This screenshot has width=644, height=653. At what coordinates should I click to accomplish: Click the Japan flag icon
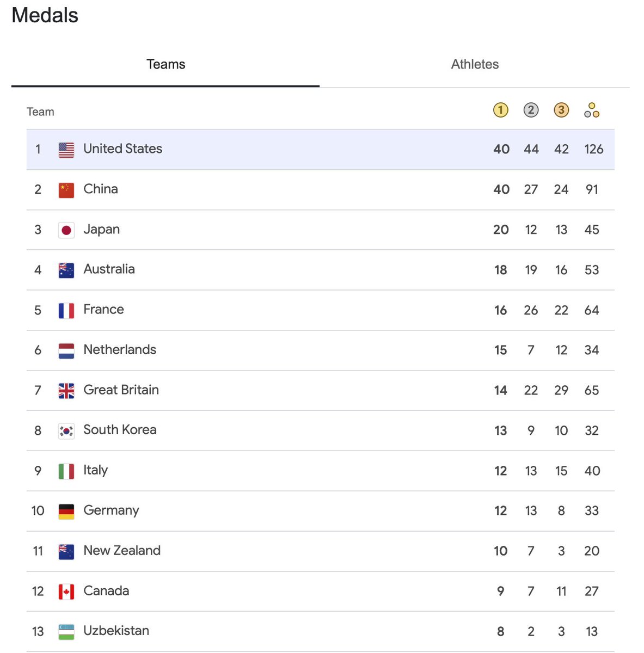pos(66,230)
